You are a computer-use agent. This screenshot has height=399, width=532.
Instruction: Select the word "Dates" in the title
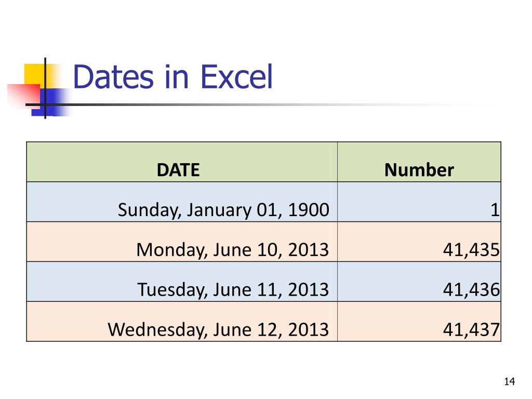tap(114, 77)
